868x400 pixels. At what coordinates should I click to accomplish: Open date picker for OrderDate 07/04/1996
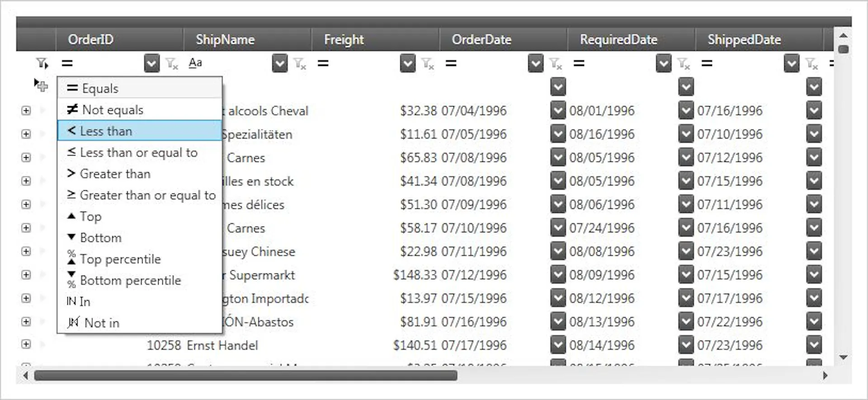tap(558, 110)
